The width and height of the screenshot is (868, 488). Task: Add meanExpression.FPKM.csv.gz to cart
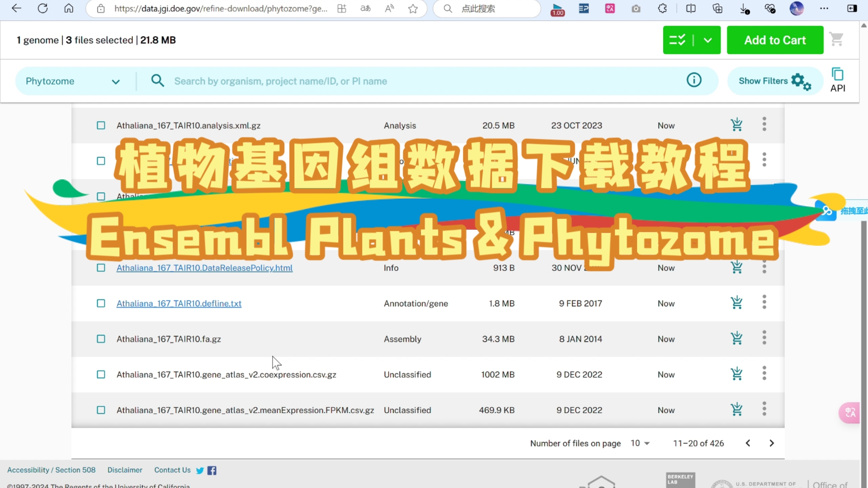click(x=736, y=410)
